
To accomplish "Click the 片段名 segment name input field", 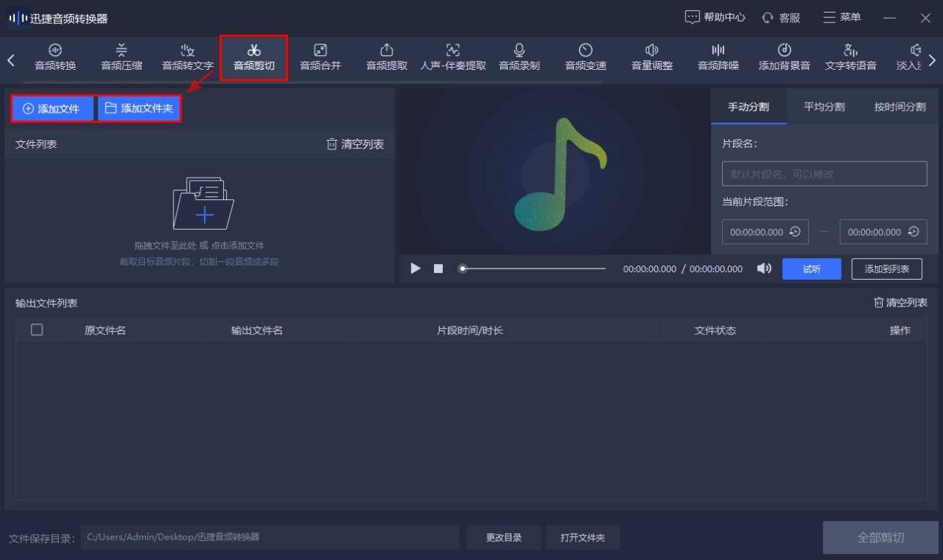I will coord(824,174).
